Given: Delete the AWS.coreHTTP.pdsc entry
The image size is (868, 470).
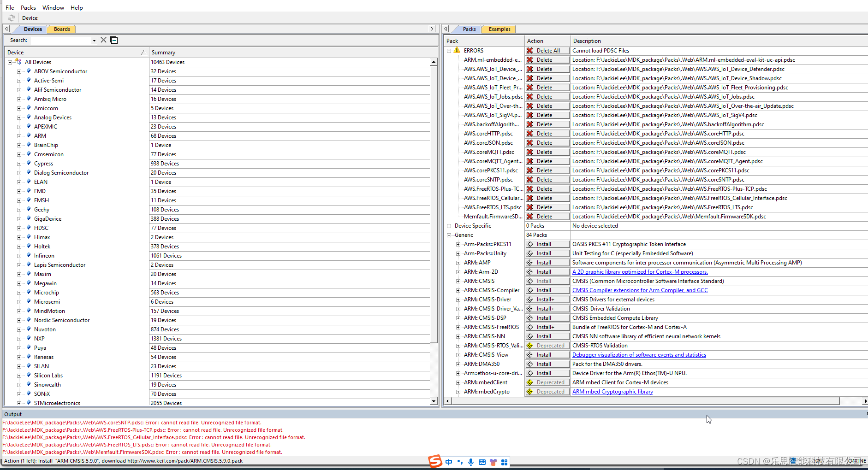Looking at the screenshot, I should tap(547, 134).
